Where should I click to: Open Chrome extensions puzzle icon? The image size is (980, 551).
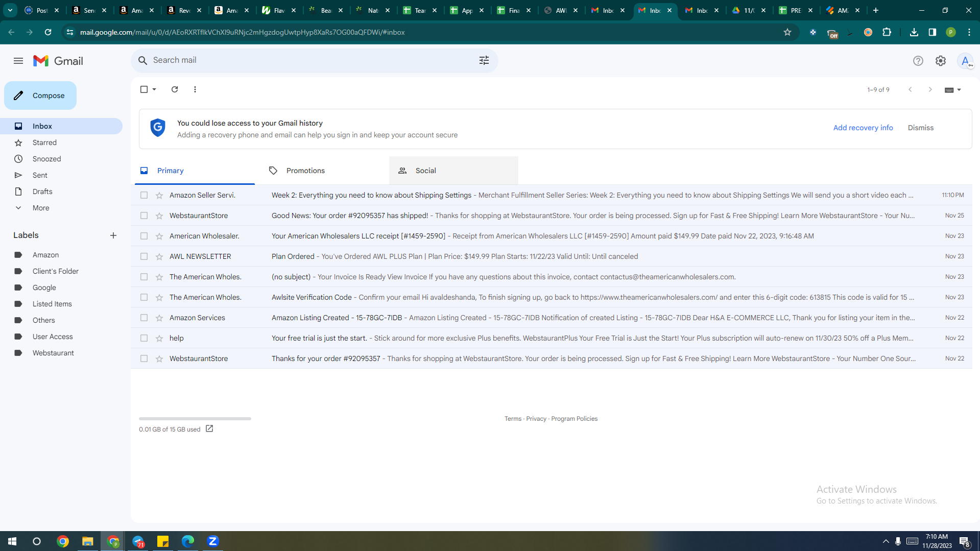pos(887,32)
